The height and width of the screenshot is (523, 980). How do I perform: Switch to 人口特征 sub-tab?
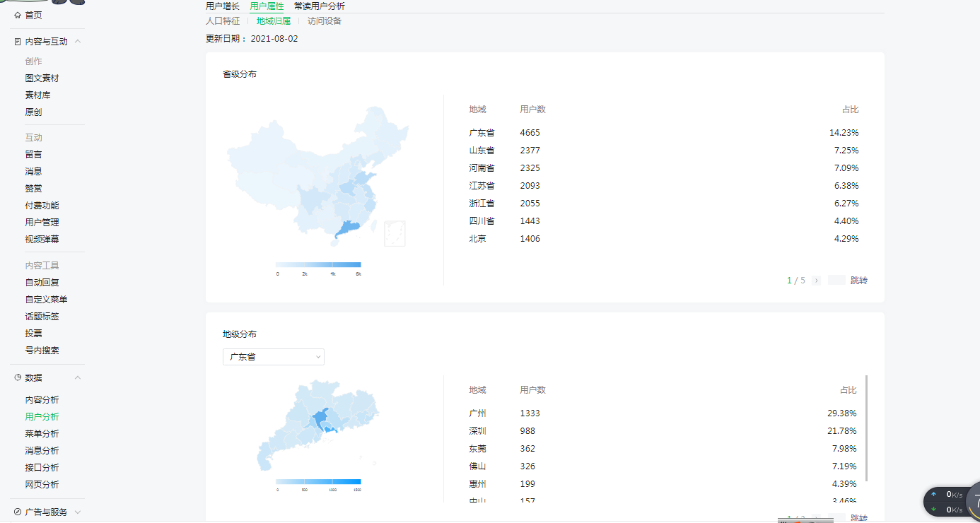[x=223, y=21]
